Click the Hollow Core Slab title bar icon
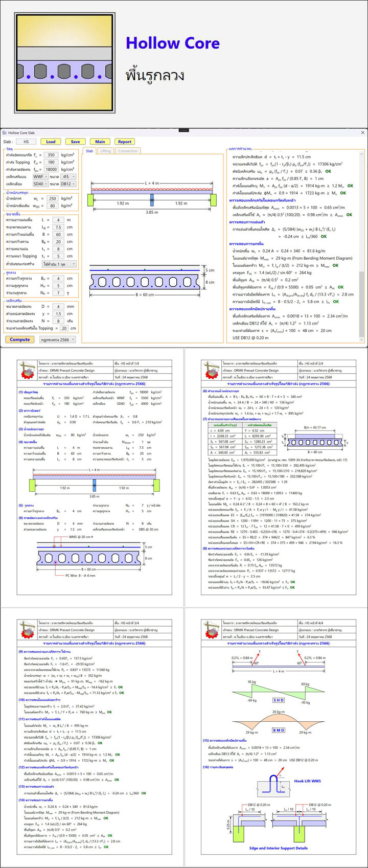Image resolution: width=368 pixels, height=868 pixels. pyautogui.click(x=4, y=133)
